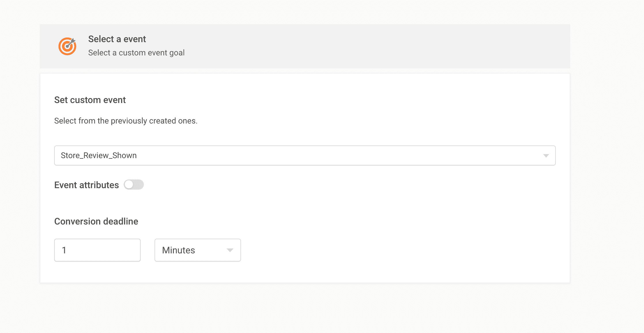The image size is (644, 333).
Task: Click the "Event attributes" label text
Action: point(86,185)
